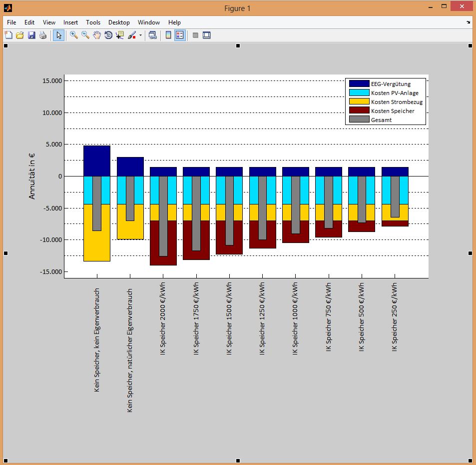The image size is (476, 465).
Task: Open the Desktop menu
Action: [119, 22]
